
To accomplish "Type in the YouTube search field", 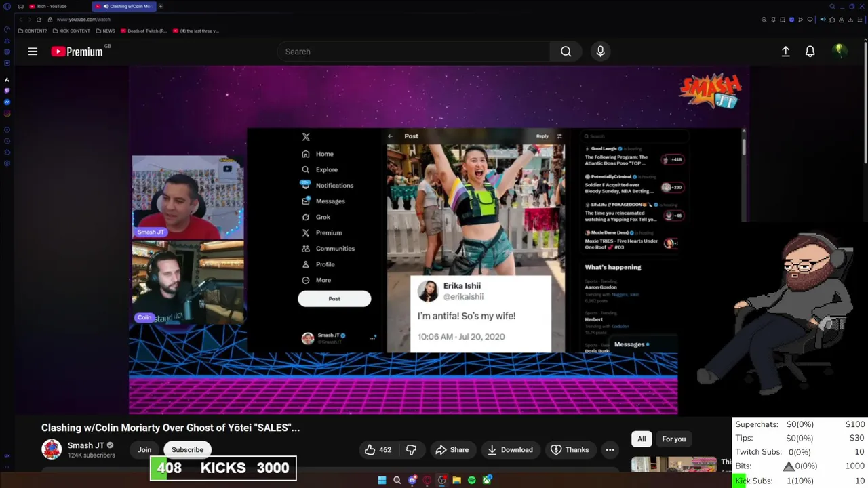I will point(414,52).
